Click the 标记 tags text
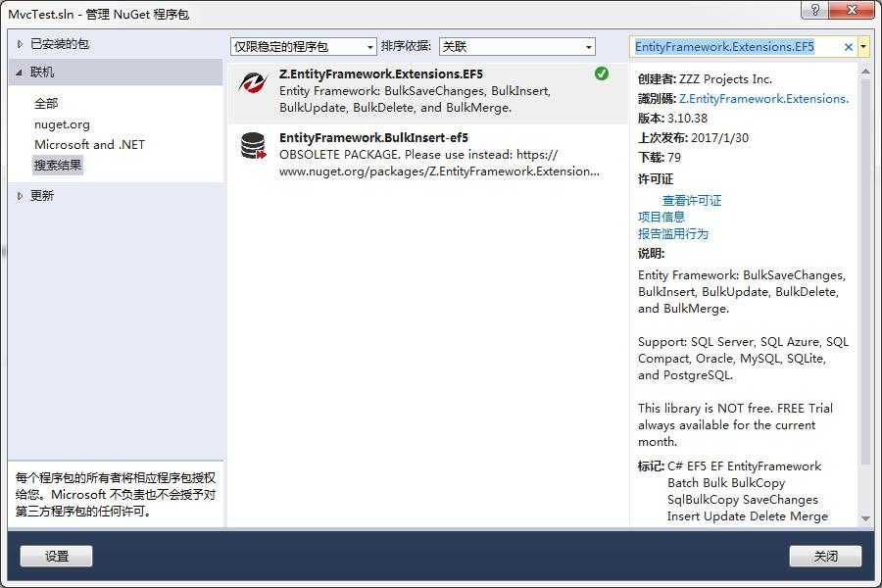The height and width of the screenshot is (588, 882). [733, 491]
